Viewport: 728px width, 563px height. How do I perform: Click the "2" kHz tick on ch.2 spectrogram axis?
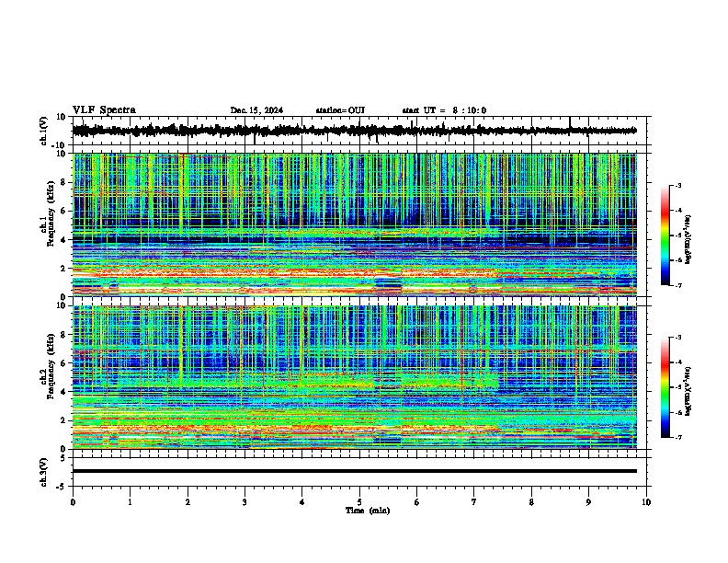coord(63,420)
